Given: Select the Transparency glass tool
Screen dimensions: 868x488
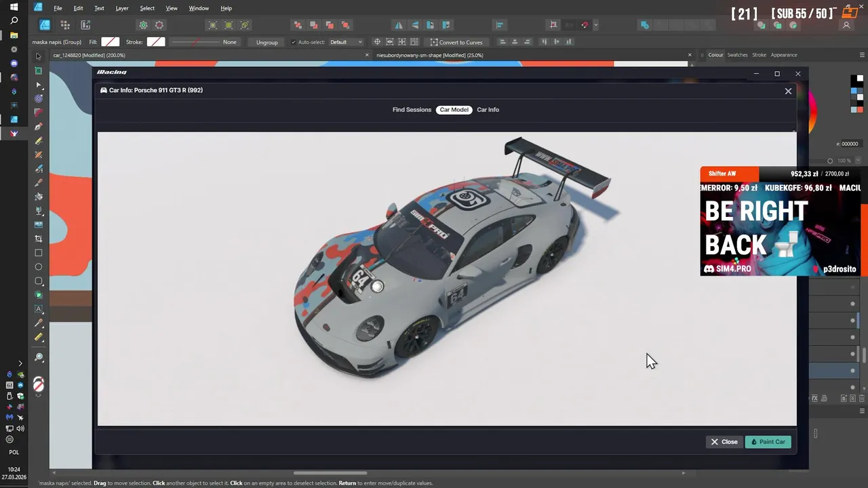Looking at the screenshot, I should click(x=39, y=211).
